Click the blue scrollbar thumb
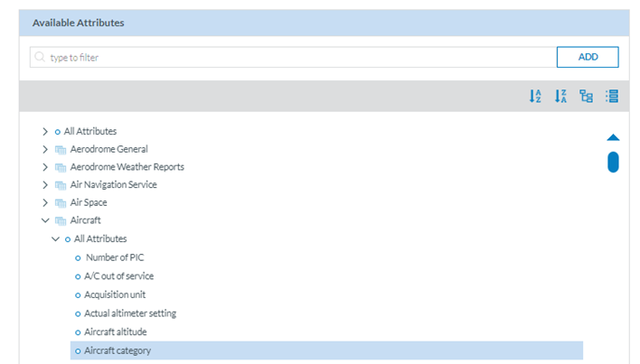The image size is (640, 364). tap(613, 162)
